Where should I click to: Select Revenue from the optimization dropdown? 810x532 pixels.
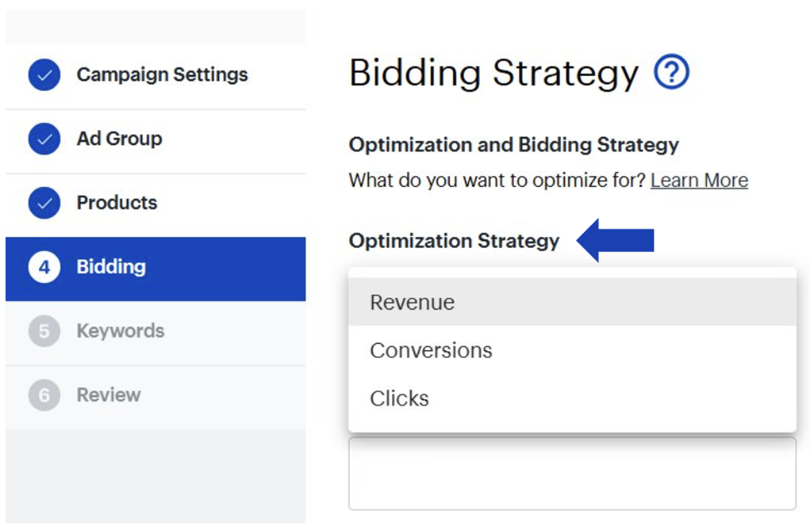coord(412,302)
